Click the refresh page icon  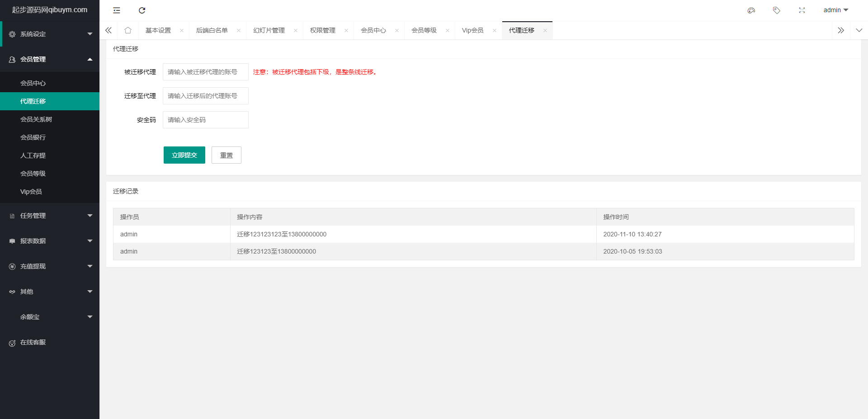[142, 10]
